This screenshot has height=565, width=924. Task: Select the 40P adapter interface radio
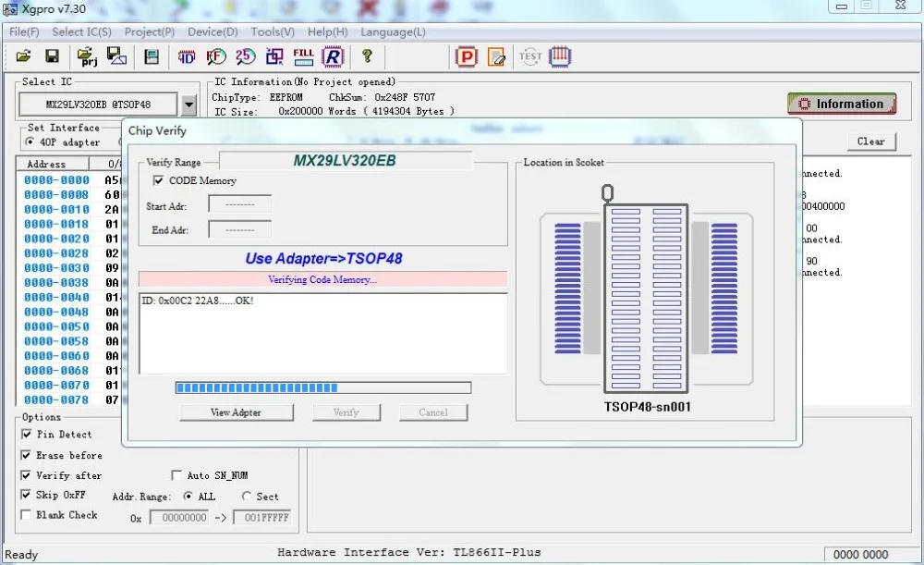coord(30,141)
